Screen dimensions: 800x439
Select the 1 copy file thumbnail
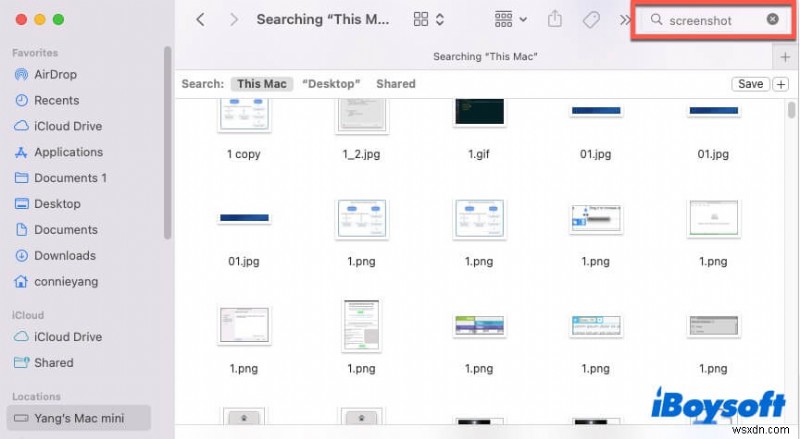pos(244,115)
